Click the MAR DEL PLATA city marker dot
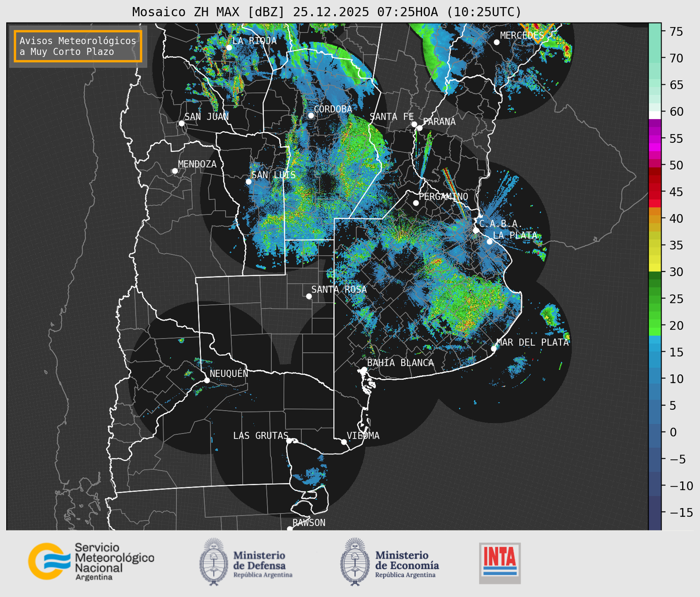 tap(494, 349)
